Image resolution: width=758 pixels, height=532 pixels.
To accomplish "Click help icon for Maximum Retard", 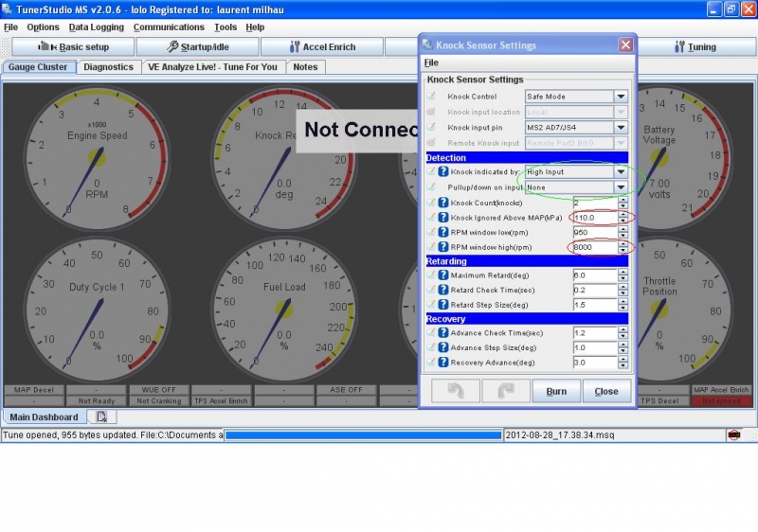I will pyautogui.click(x=442, y=275).
